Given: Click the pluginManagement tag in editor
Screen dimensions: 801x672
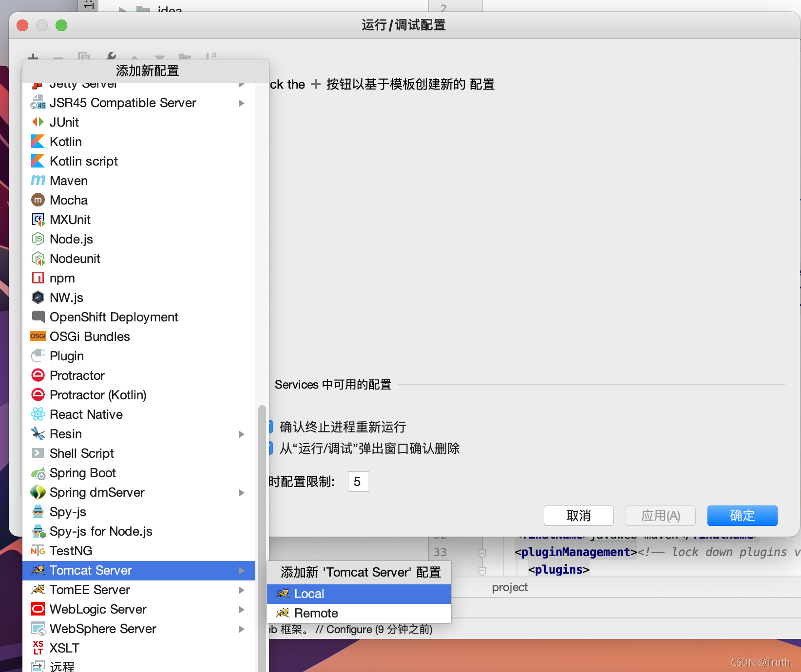Looking at the screenshot, I should coord(575,552).
